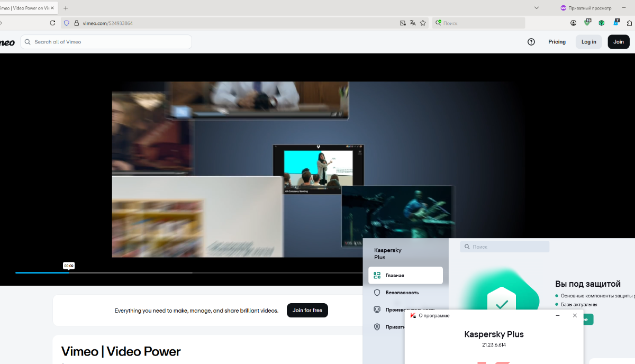Bookmark this page with the star icon

[423, 23]
